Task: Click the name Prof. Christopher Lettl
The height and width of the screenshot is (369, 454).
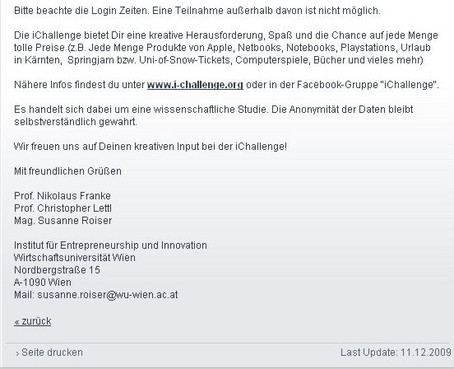Action: click(x=63, y=208)
